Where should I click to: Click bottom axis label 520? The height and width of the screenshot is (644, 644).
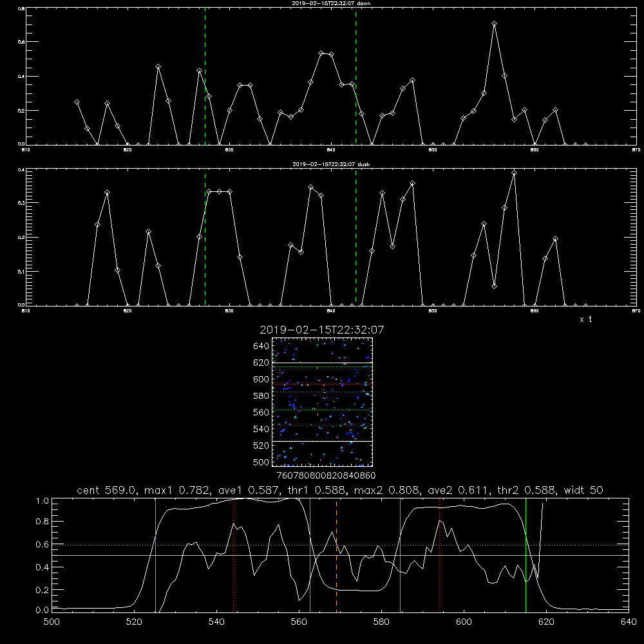[x=134, y=622]
